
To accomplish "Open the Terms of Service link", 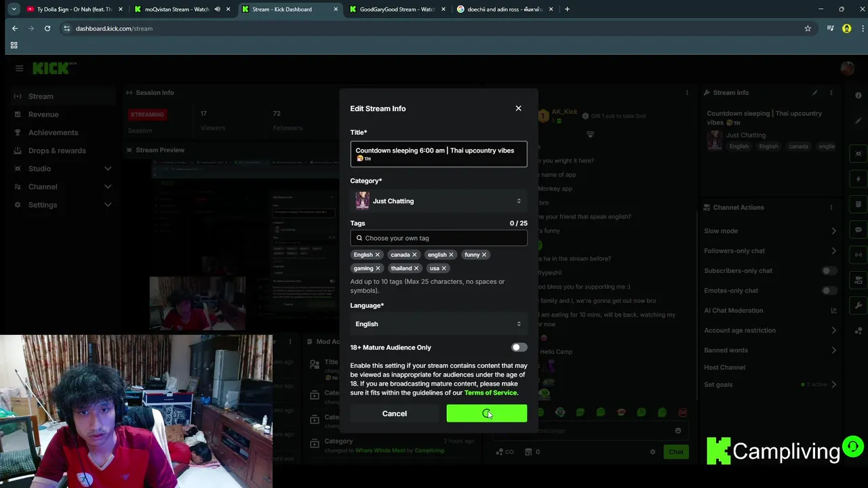I will tap(490, 393).
